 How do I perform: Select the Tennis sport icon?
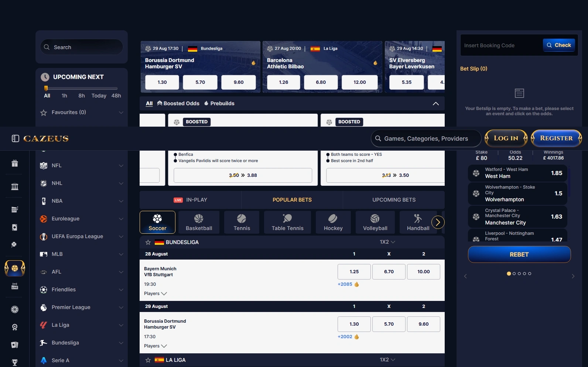coord(242,222)
